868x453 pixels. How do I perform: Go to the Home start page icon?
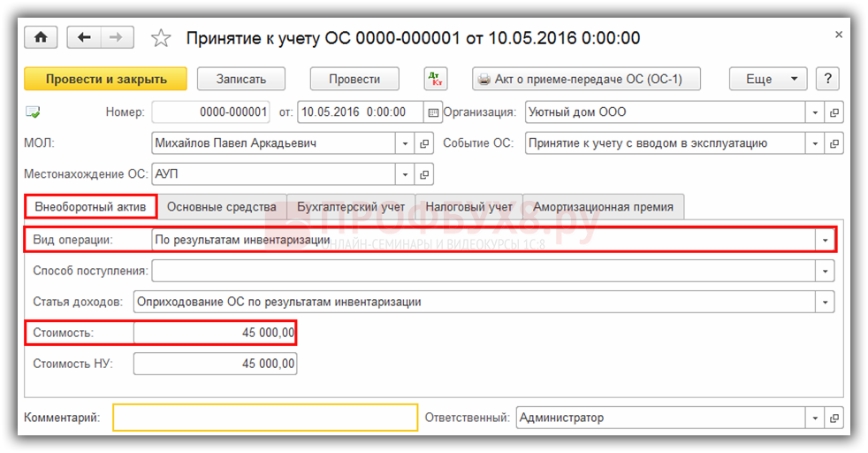pyautogui.click(x=41, y=37)
